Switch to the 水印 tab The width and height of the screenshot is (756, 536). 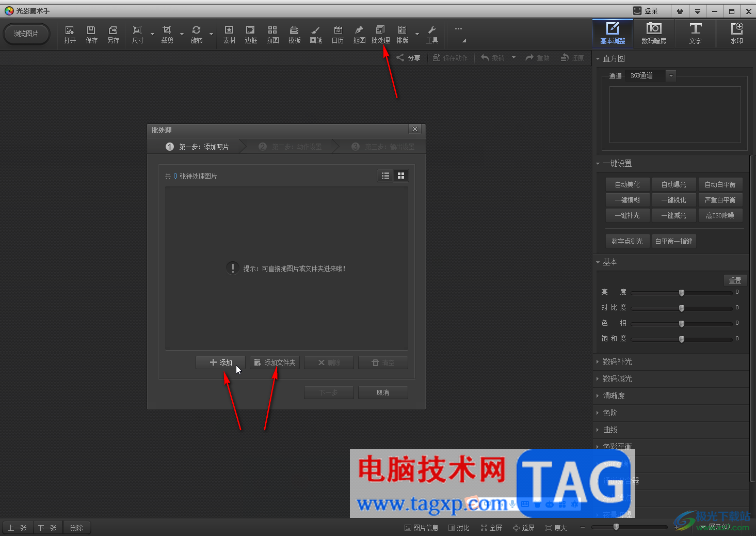point(736,33)
